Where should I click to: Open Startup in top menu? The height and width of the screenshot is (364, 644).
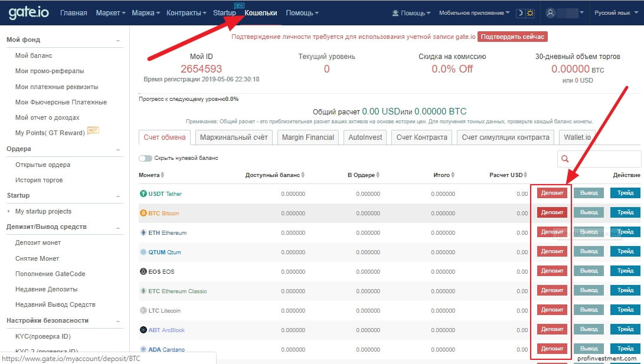click(x=224, y=13)
